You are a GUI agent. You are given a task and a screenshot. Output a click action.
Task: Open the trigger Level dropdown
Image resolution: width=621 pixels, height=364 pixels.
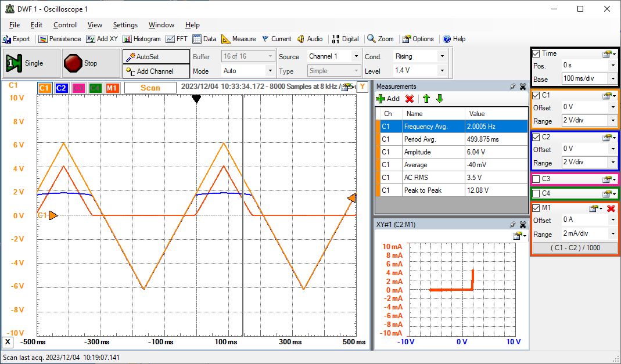click(442, 71)
